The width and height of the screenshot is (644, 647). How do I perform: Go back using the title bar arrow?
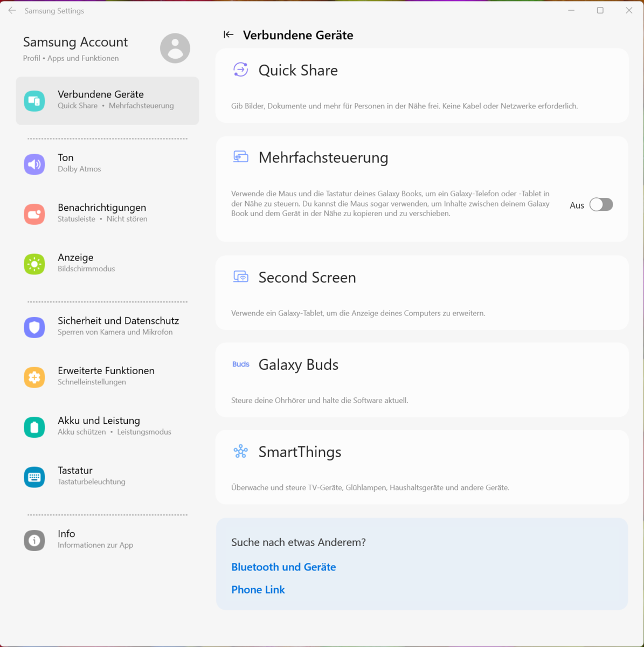(12, 10)
